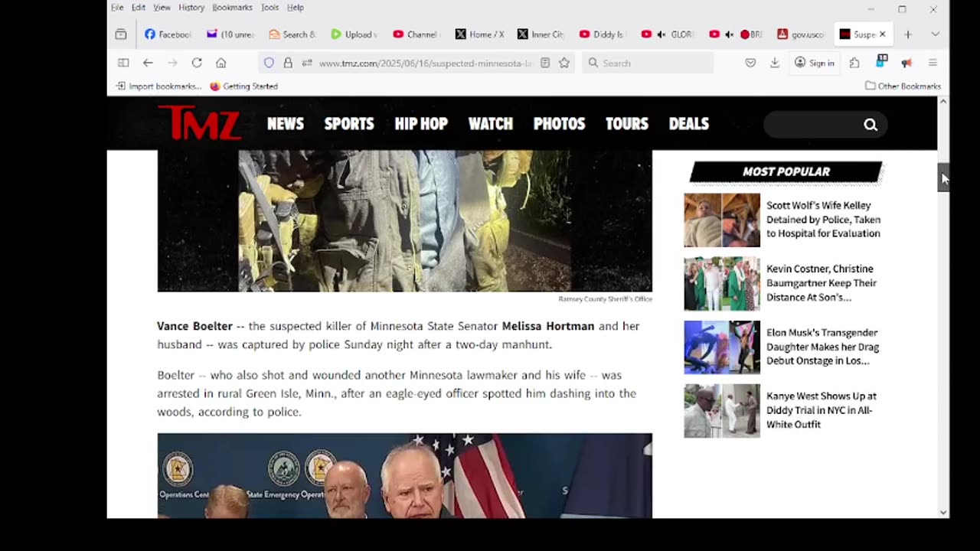Open the Other Bookmarks folder
The image size is (980, 551).
click(903, 86)
